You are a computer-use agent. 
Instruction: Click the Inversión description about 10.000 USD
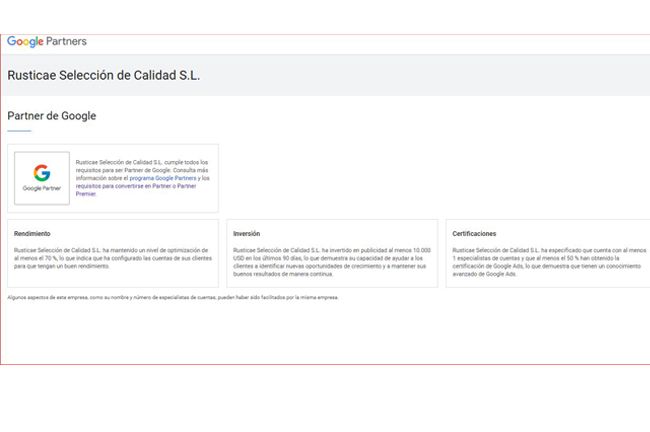[332, 262]
